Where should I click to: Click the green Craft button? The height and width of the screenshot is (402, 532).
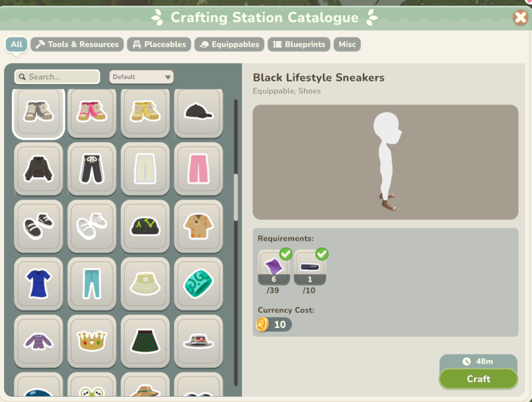[x=478, y=379]
